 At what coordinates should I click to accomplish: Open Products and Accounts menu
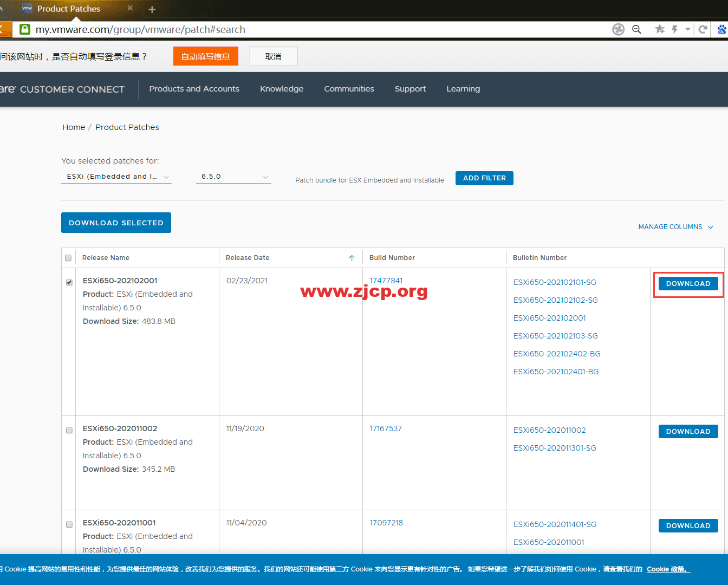[194, 89]
